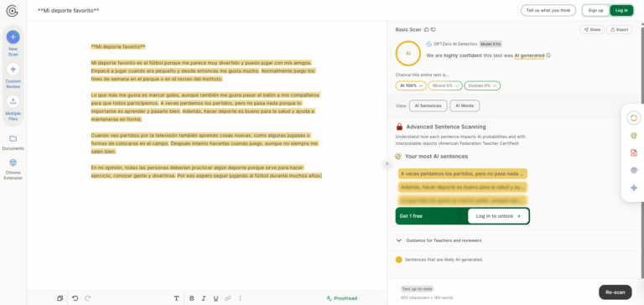The image size is (644, 305).
Task: Click the GPTZero logo in the top-left
Action: [x=13, y=11]
